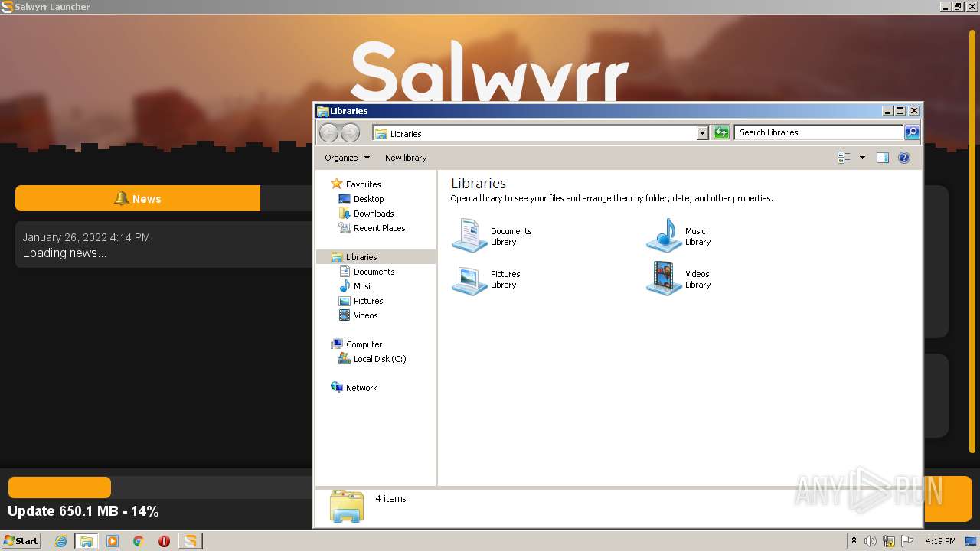Click the orange update progress bar
980x551 pixels.
[x=60, y=487]
